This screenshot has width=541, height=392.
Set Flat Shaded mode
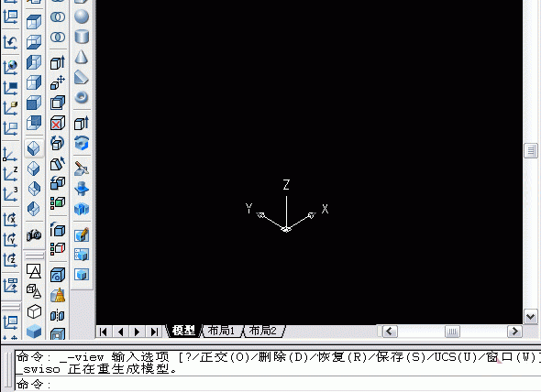click(x=34, y=332)
